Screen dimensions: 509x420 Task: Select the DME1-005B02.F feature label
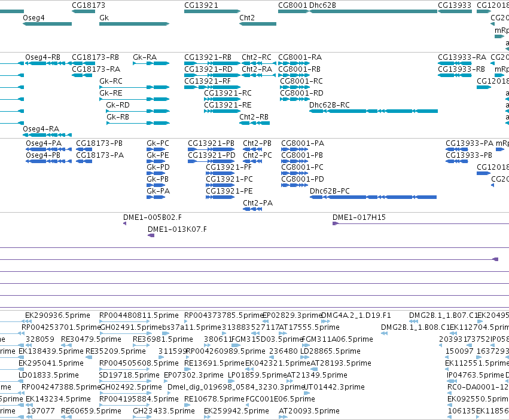153,217
